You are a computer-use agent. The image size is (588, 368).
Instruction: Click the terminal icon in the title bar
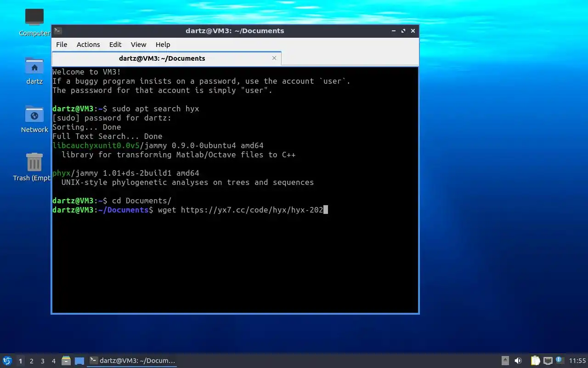tap(58, 31)
